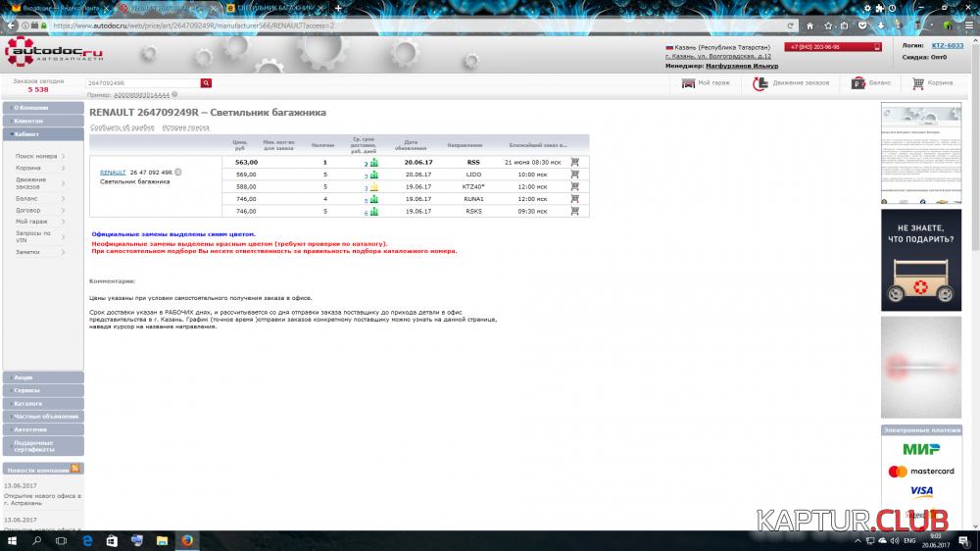
Task: Click the red search button beside part number field
Action: point(206,83)
